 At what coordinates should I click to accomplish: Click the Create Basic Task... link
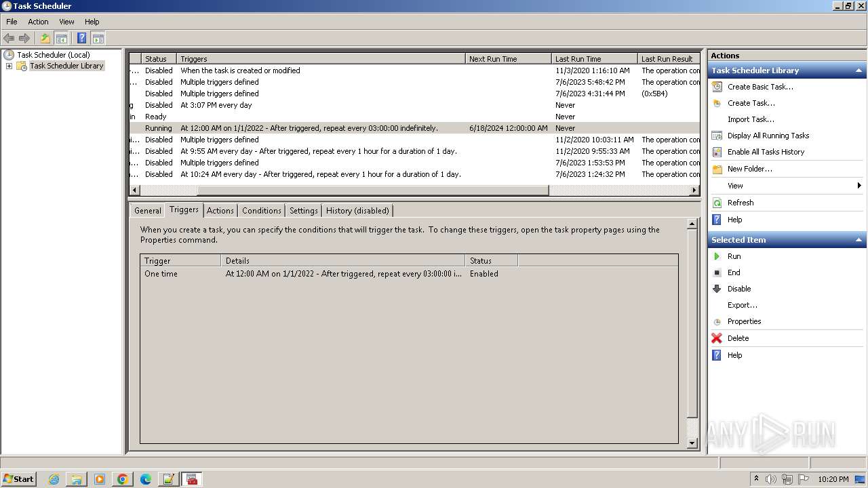pos(760,87)
